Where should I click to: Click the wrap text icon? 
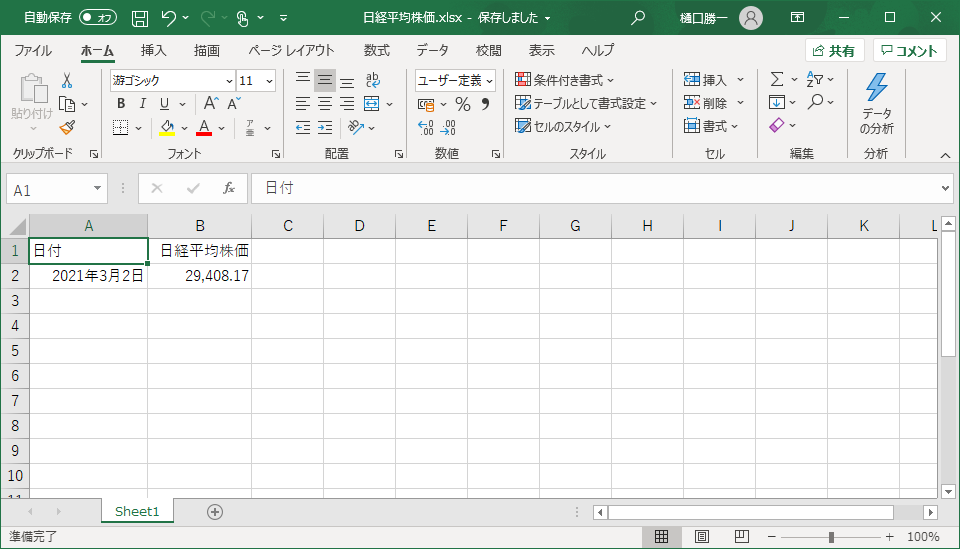[372, 80]
